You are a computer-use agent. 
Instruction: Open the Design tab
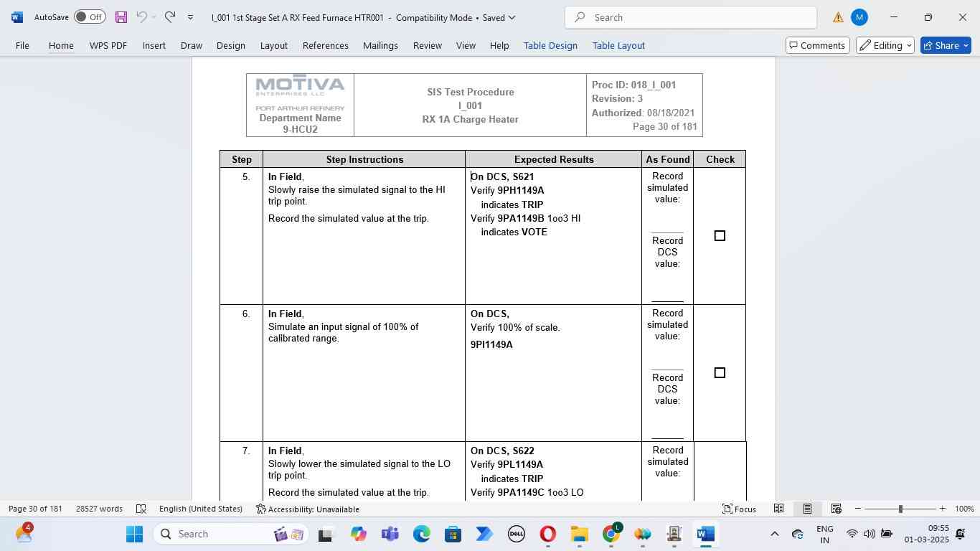click(231, 45)
